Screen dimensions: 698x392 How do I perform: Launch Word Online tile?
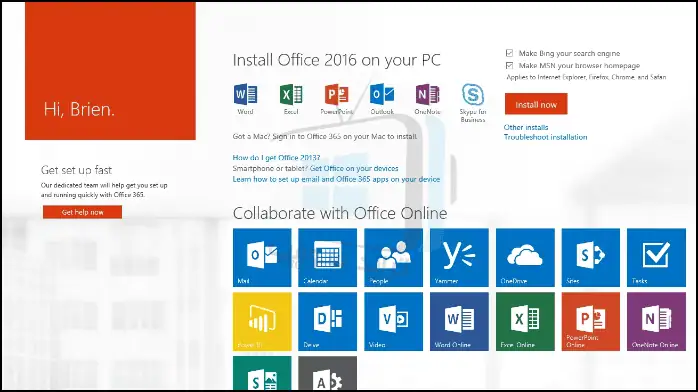pos(459,321)
